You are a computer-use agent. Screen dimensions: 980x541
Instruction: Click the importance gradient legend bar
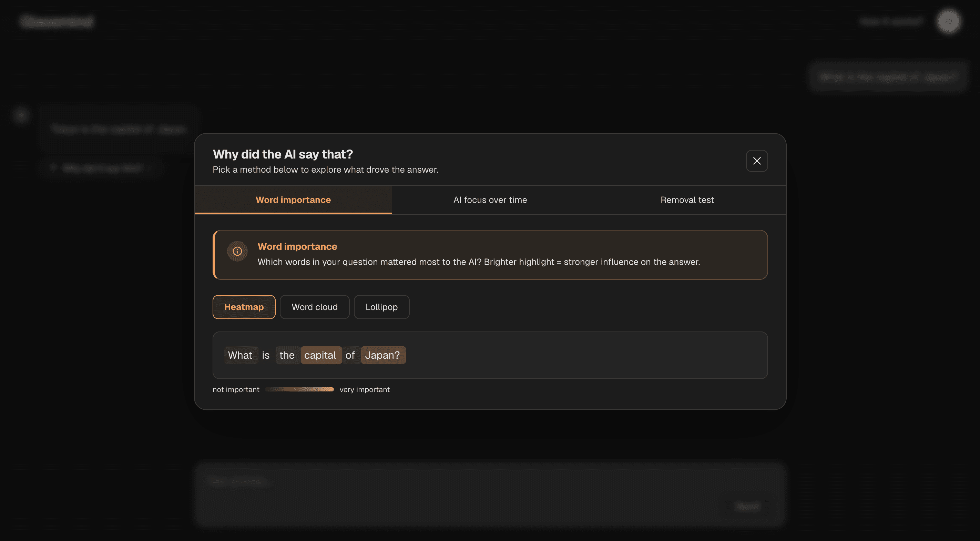point(299,389)
